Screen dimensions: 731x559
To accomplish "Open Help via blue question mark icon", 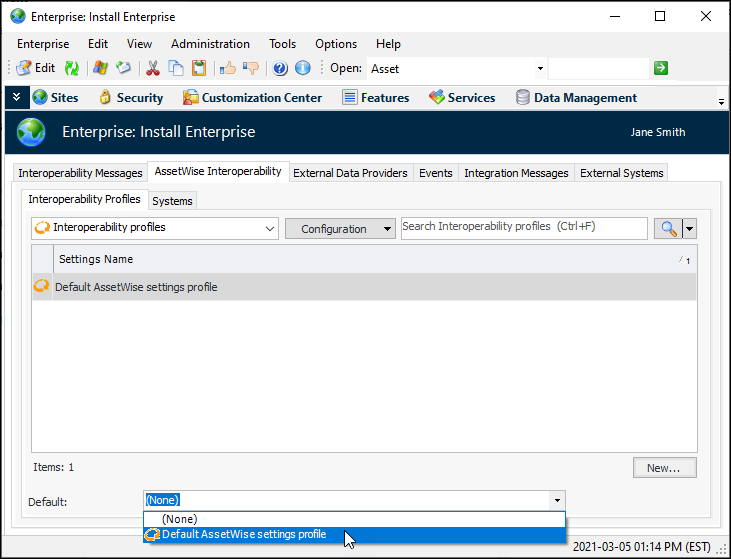I will [280, 69].
